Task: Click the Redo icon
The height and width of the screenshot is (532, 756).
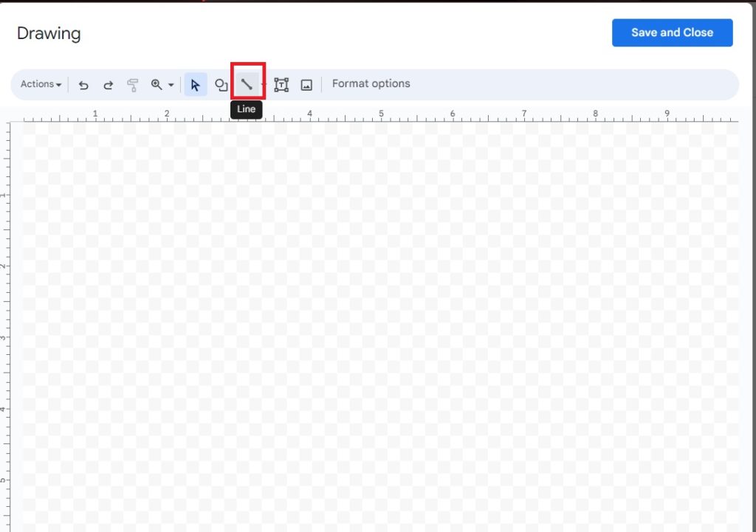Action: tap(108, 84)
